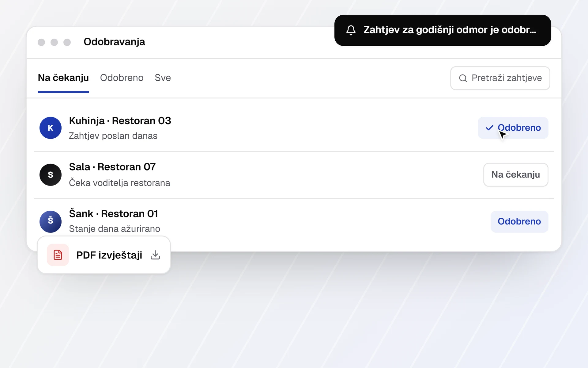Click 'Stanje dana ažurirano' status text
This screenshot has width=588, height=368.
[x=115, y=229]
